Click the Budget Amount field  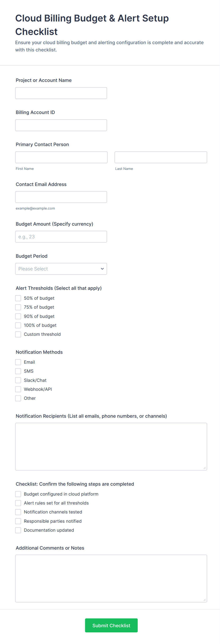pos(61,236)
